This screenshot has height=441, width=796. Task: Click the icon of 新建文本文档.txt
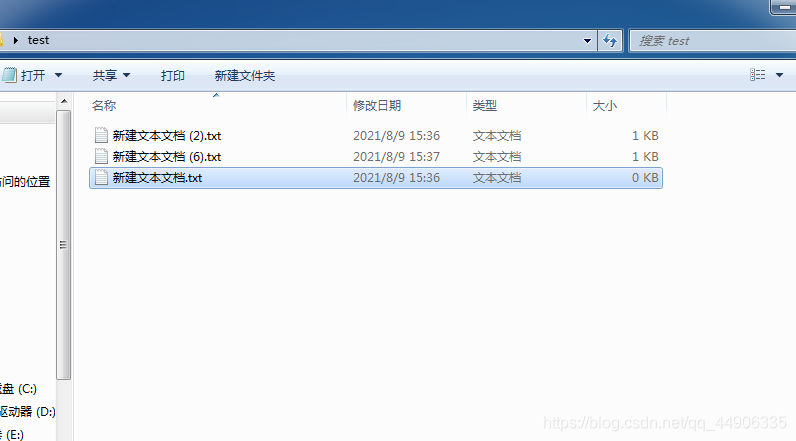click(x=101, y=177)
